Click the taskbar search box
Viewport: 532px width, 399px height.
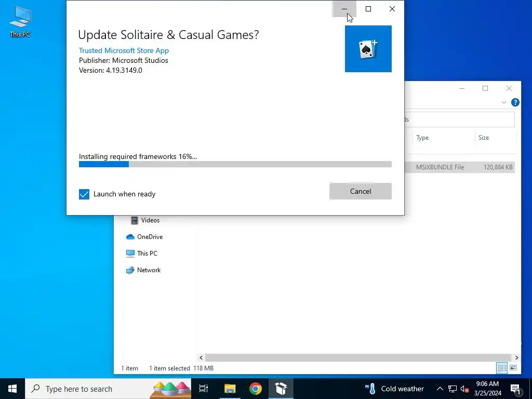point(108,389)
